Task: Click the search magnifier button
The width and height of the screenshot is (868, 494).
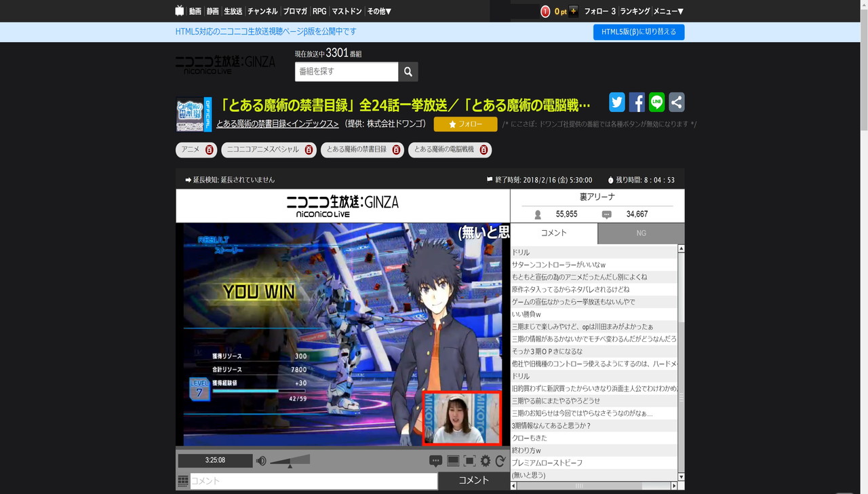Action: 408,71
